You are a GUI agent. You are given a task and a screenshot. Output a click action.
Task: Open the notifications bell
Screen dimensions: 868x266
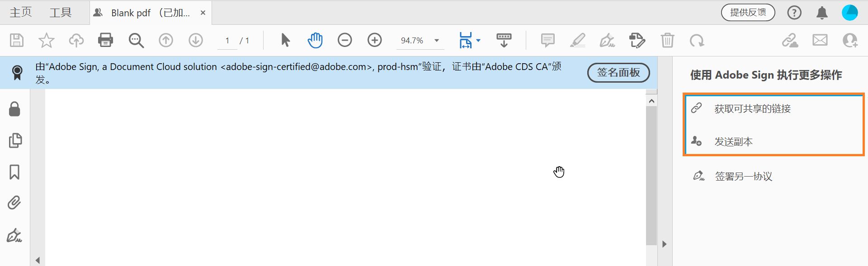(822, 13)
